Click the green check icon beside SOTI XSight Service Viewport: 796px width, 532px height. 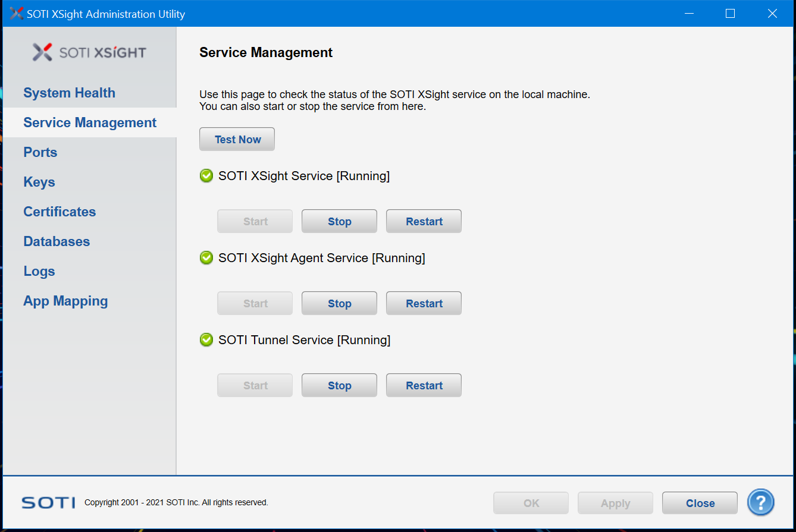click(x=206, y=176)
